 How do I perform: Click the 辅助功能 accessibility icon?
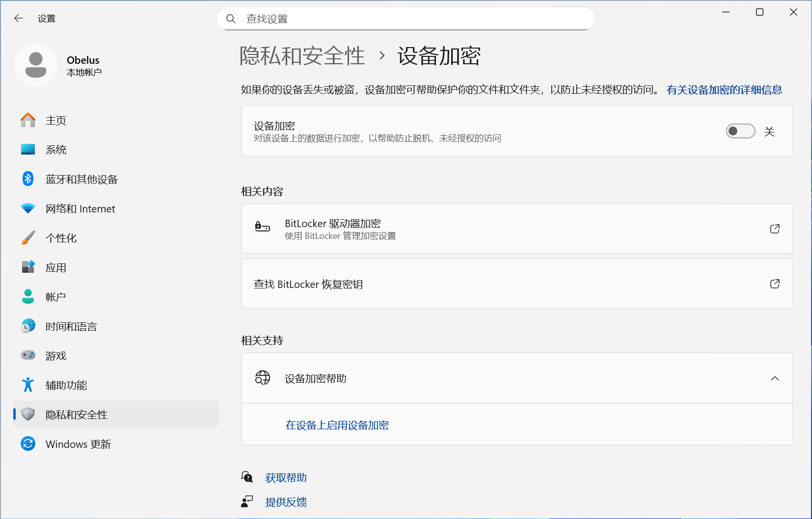pos(28,385)
